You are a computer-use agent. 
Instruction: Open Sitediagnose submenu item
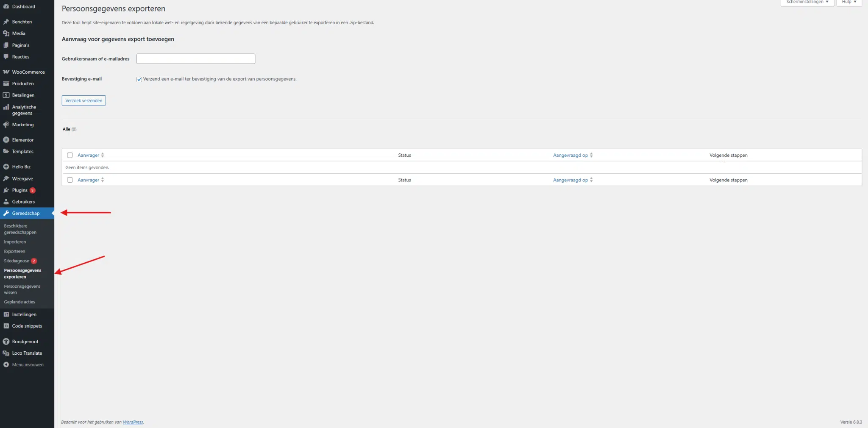click(17, 261)
